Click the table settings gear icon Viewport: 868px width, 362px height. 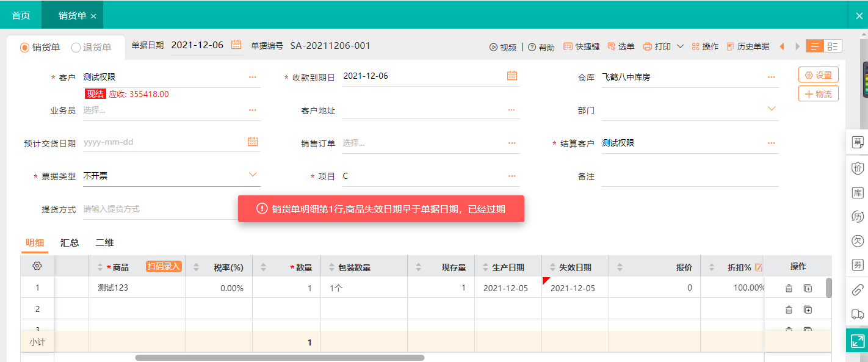[37, 266]
